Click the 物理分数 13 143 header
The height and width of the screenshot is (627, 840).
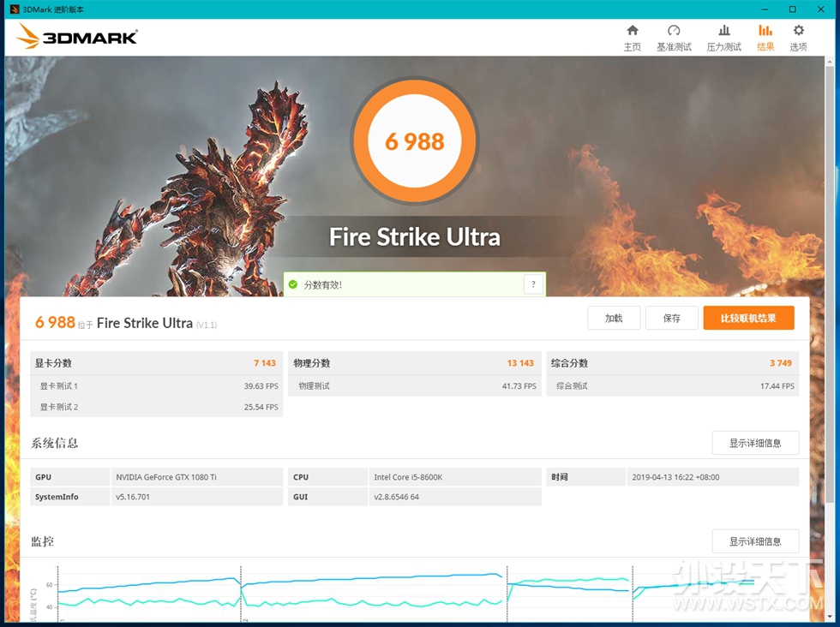[x=415, y=363]
